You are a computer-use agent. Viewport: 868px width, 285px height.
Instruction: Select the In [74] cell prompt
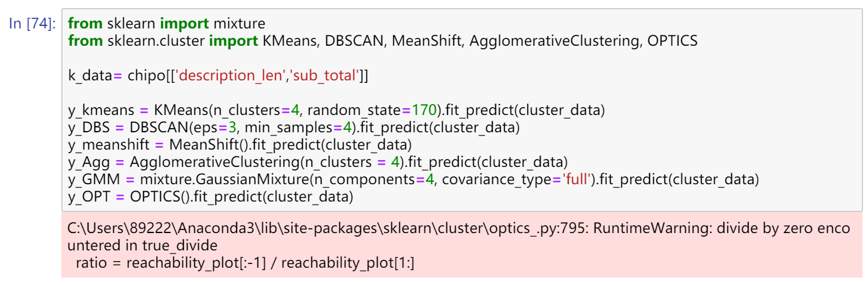(33, 24)
